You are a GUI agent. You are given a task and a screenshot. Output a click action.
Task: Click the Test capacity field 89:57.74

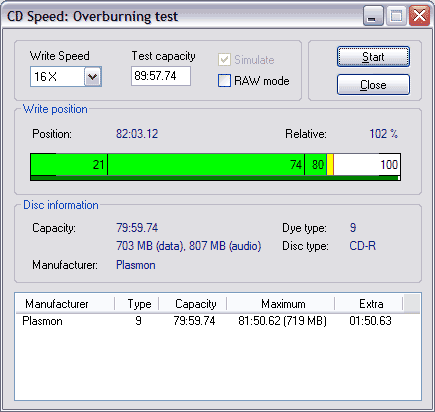tap(161, 76)
